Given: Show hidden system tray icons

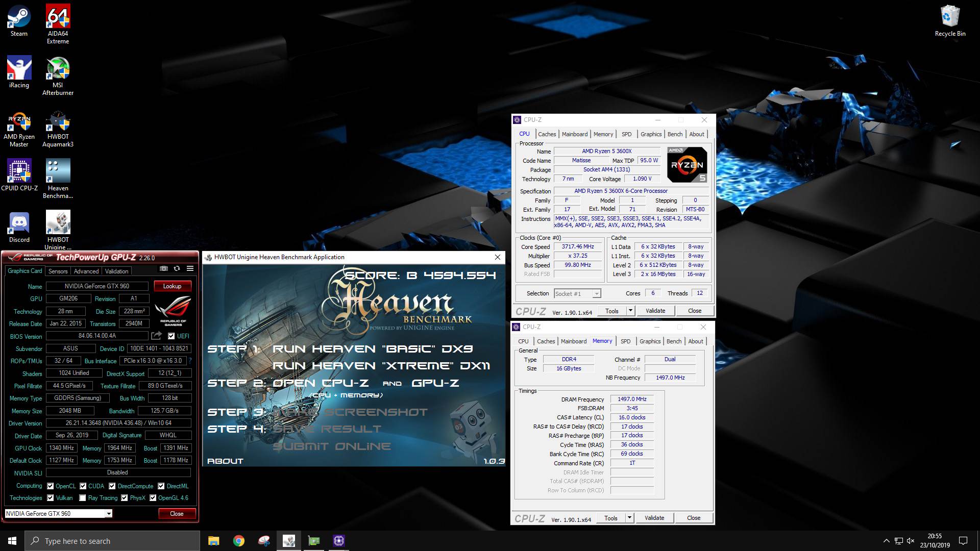Looking at the screenshot, I should [x=886, y=541].
